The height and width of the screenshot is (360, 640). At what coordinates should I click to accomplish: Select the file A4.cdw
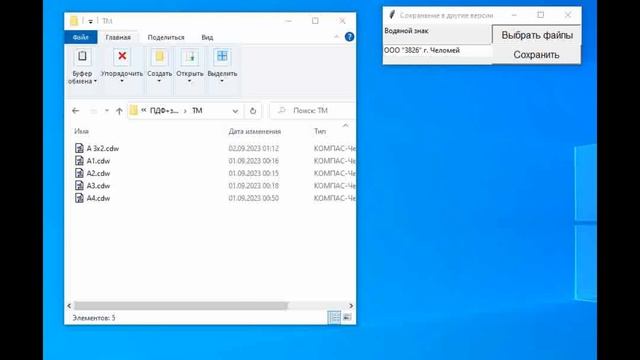tap(98, 198)
